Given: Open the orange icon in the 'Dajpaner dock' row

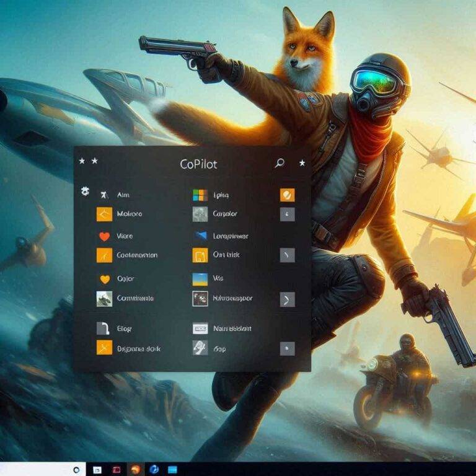Looking at the screenshot, I should [104, 348].
